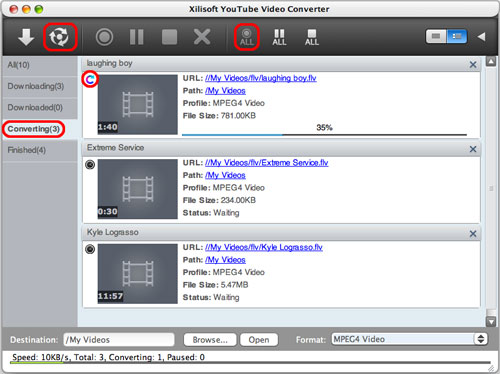The width and height of the screenshot is (500, 374).
Task: Open the laughing boy.flv URL link
Action: coord(261,78)
